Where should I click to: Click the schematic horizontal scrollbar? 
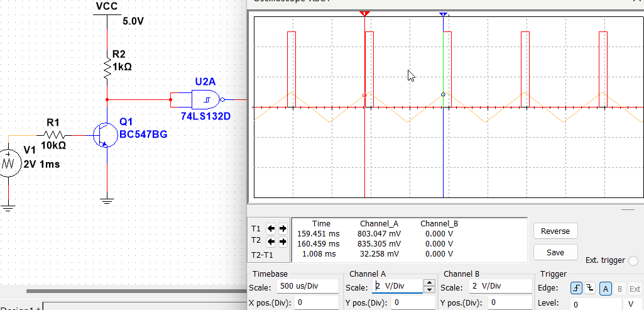[x=136, y=291]
